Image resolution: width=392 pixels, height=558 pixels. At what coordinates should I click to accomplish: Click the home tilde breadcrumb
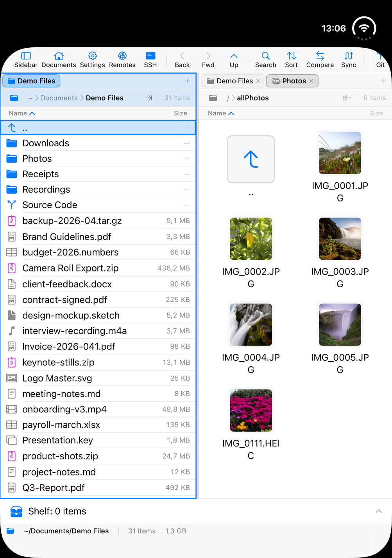[x=30, y=98]
